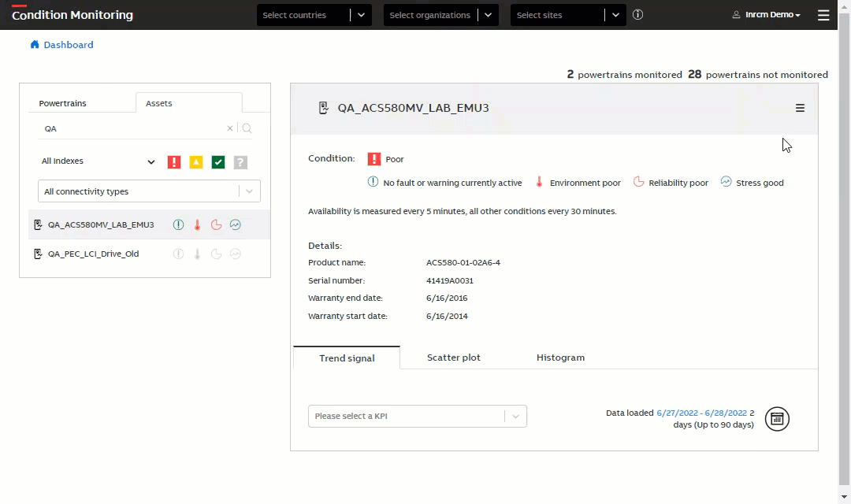Toggle the red poor condition filter

(173, 161)
